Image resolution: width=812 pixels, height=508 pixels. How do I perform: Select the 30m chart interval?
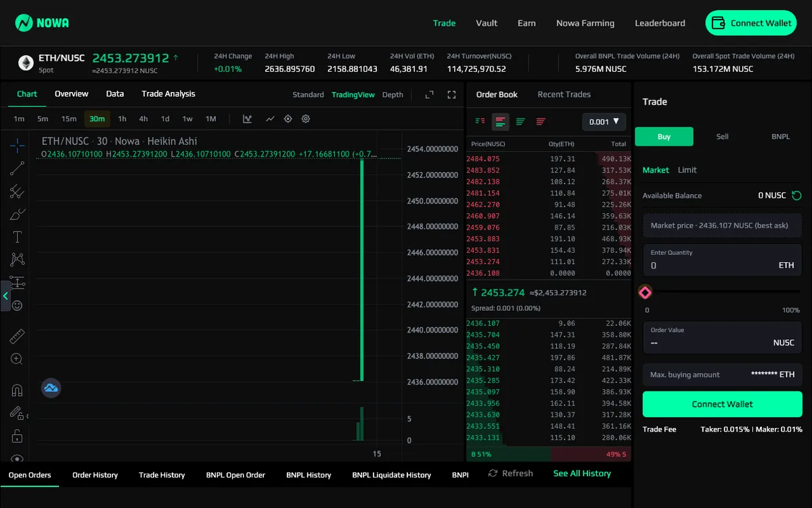[x=97, y=119]
